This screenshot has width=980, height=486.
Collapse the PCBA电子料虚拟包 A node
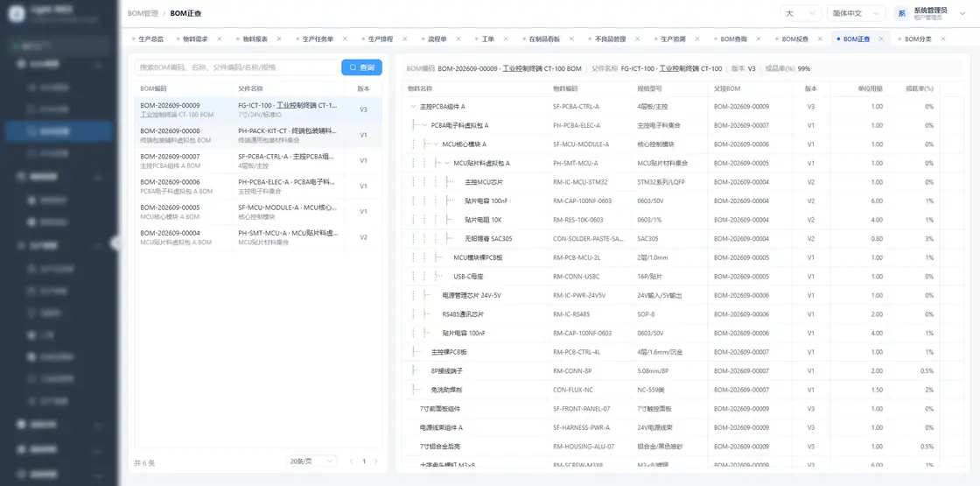point(424,125)
